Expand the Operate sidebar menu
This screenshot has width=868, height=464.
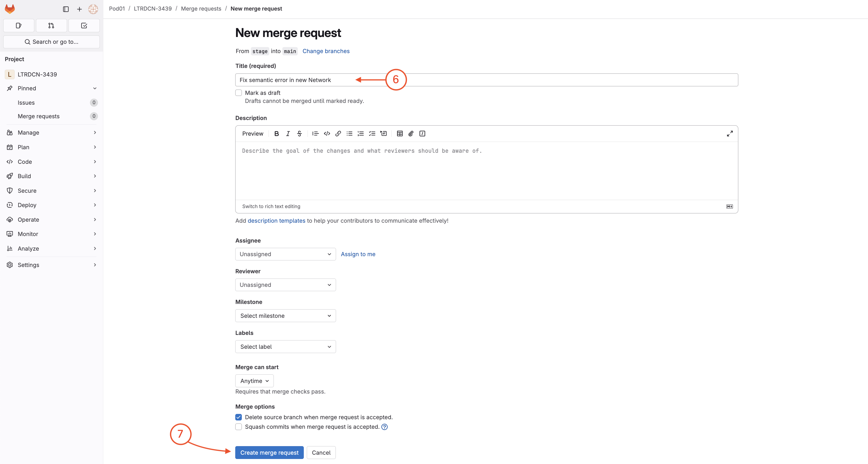51,219
